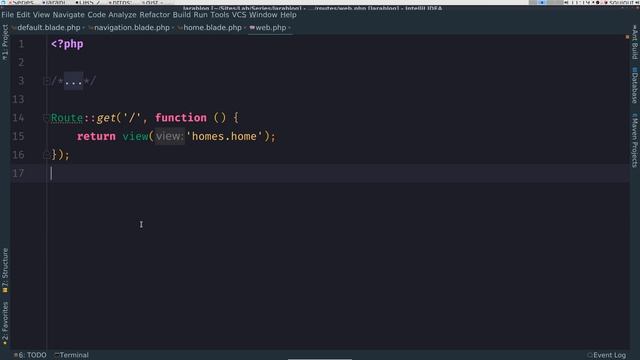Switch to the navigation.blade.php tab
Image resolution: width=640 pixels, height=360 pixels.
(x=131, y=28)
